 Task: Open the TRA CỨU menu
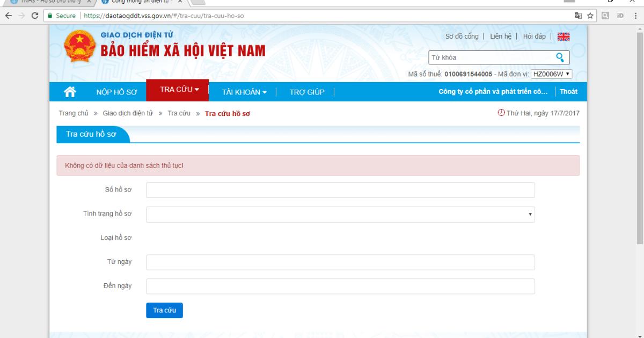click(x=177, y=90)
